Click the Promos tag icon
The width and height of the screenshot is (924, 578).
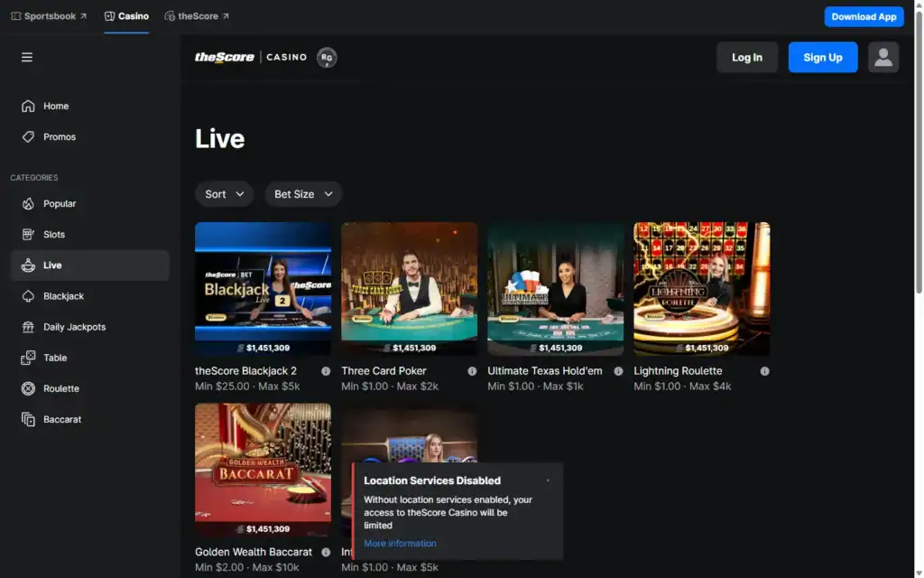click(x=28, y=137)
